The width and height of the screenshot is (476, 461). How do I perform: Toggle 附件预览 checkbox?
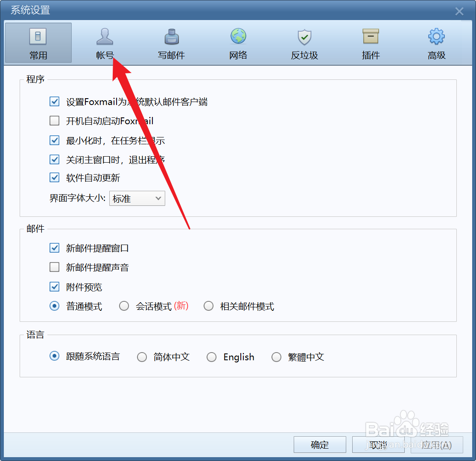(54, 287)
